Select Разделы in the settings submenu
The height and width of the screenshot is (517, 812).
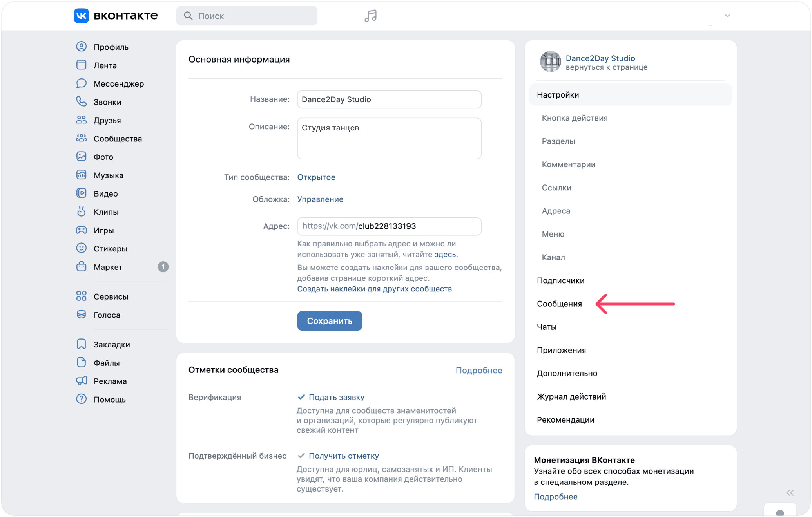coord(558,141)
